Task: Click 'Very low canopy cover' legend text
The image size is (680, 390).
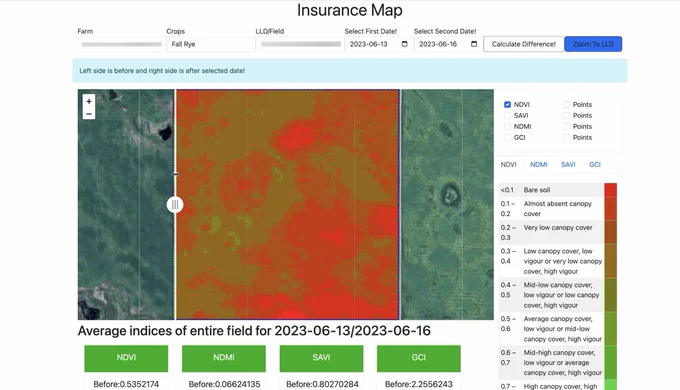Action: pos(558,227)
